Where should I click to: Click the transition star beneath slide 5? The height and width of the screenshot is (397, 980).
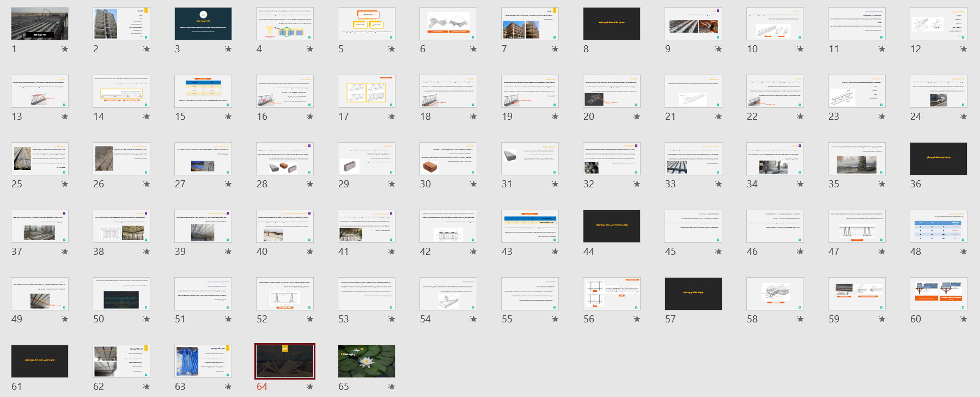pos(392,49)
